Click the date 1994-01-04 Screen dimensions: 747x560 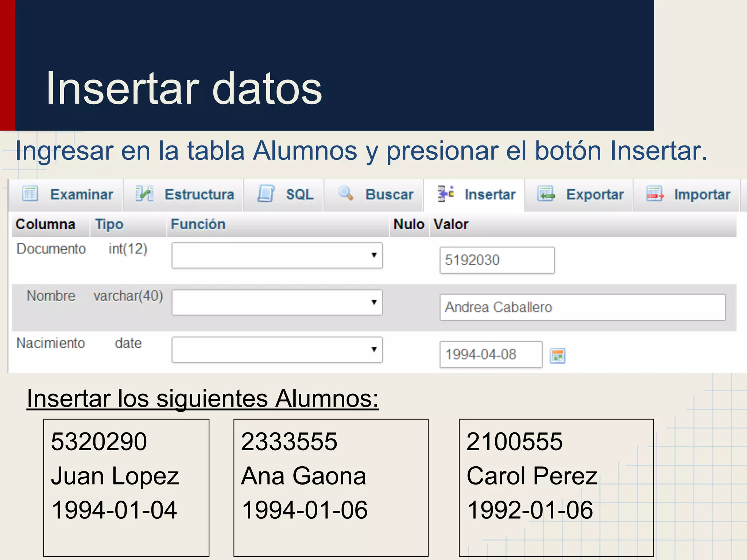tap(114, 510)
